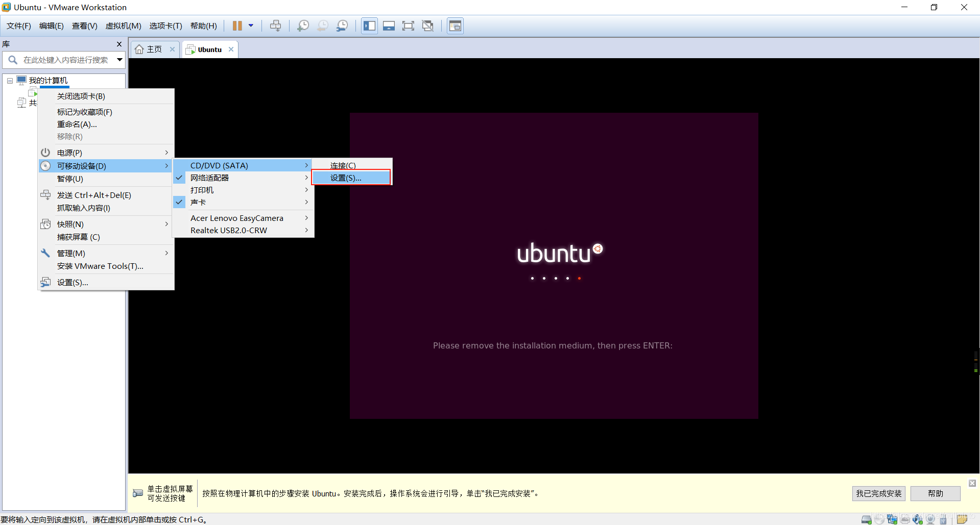Click the keyboard icon in the notification bar
The image size is (980, 525).
pyautogui.click(x=138, y=493)
